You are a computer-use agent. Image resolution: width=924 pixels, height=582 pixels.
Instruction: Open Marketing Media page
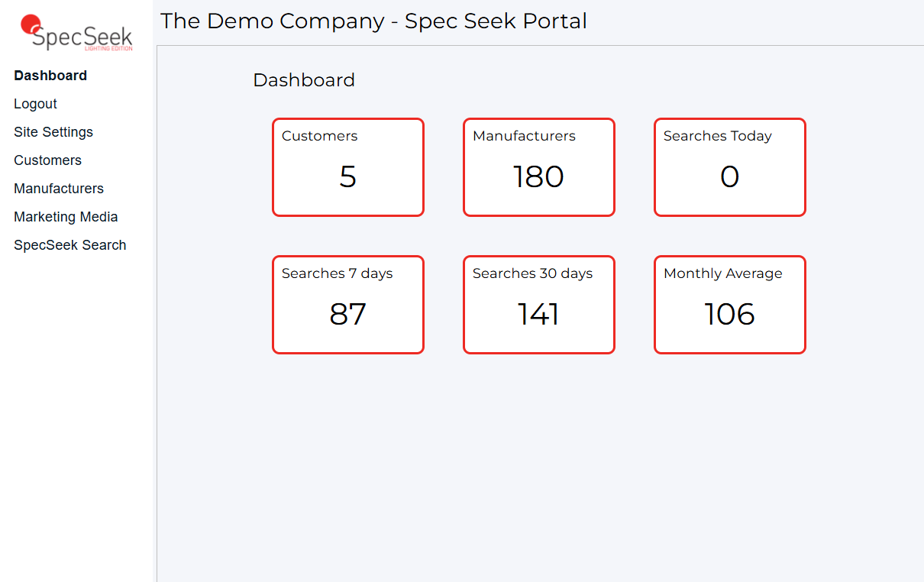66,217
